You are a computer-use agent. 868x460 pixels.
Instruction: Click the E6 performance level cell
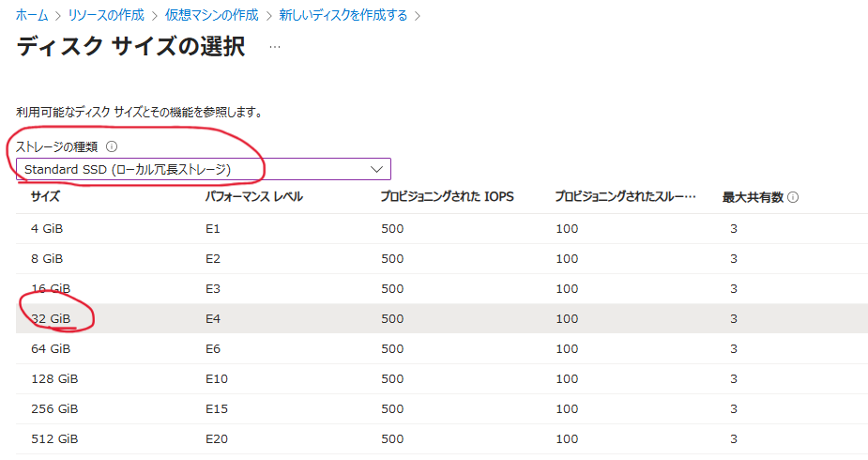pos(213,348)
